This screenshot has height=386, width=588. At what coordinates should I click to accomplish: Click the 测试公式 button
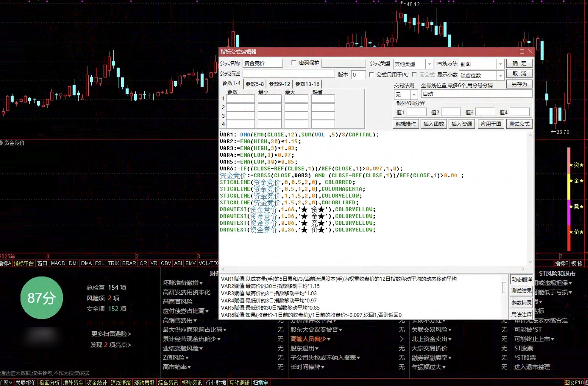[x=519, y=124]
